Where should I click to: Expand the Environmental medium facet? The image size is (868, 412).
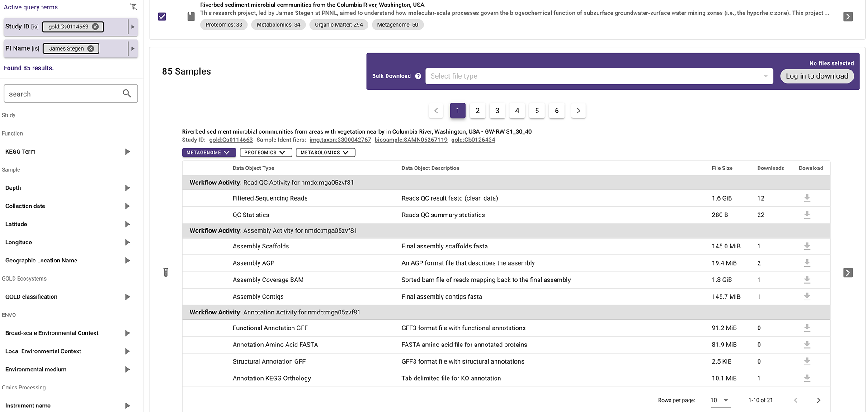pyautogui.click(x=127, y=369)
